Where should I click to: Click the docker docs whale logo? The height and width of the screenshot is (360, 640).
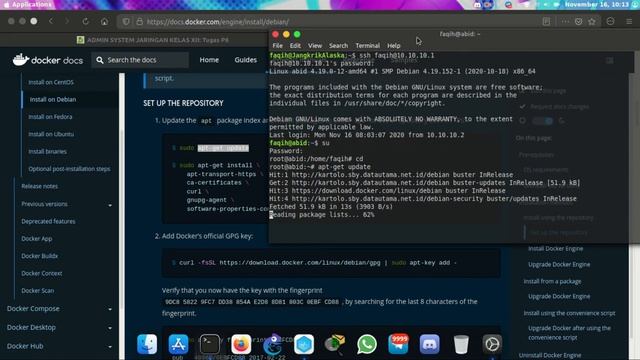[x=48, y=60]
